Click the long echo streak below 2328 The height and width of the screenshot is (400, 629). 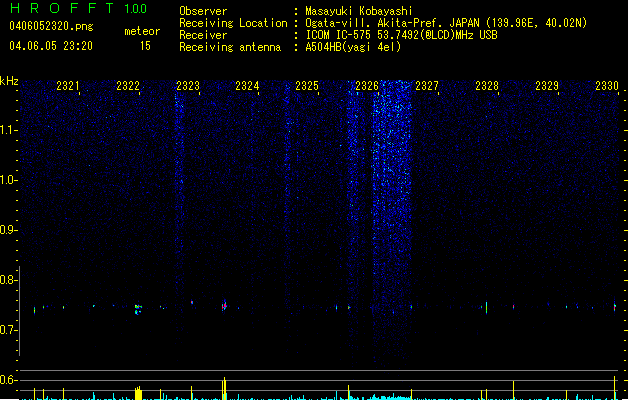487,308
